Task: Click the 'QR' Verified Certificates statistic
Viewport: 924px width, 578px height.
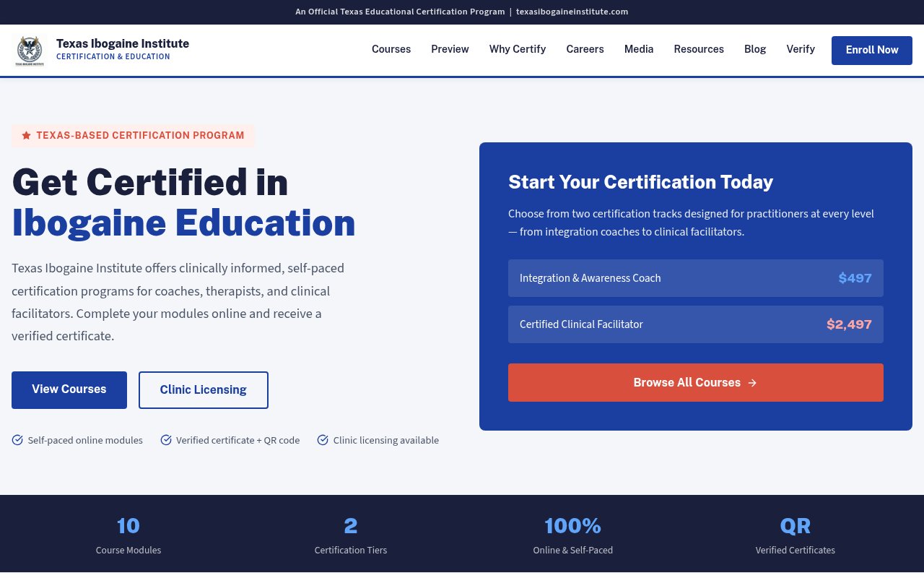Action: coord(796,525)
